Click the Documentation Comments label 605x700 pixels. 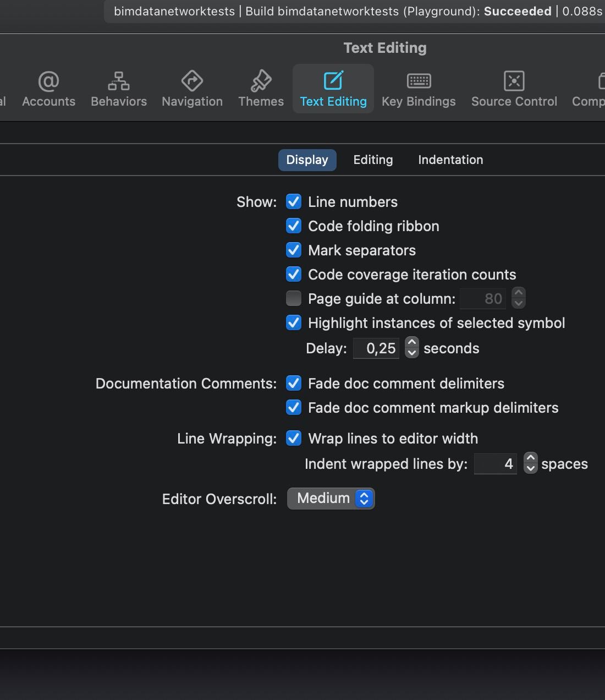coord(186,384)
